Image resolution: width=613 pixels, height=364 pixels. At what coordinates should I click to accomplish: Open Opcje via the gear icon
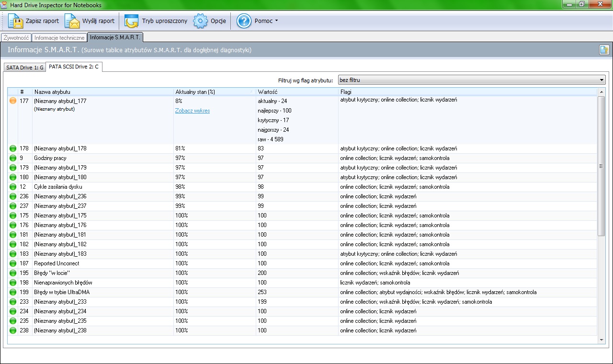[200, 21]
